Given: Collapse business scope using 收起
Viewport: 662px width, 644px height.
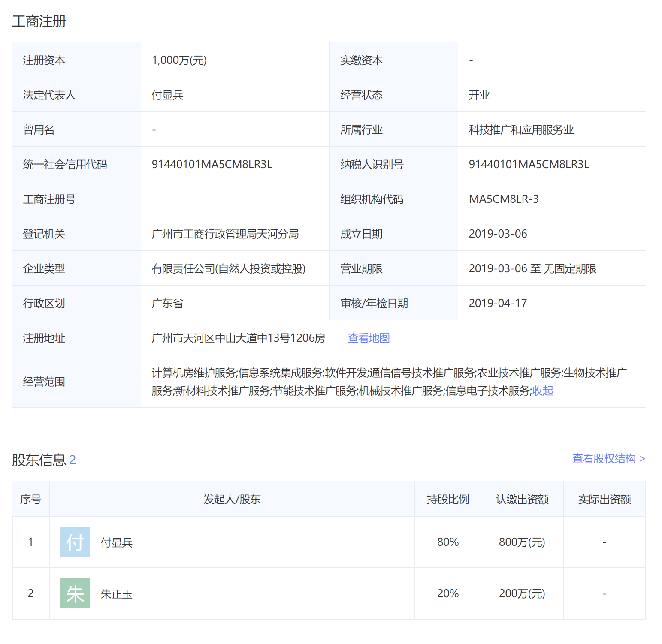Looking at the screenshot, I should click(542, 391).
